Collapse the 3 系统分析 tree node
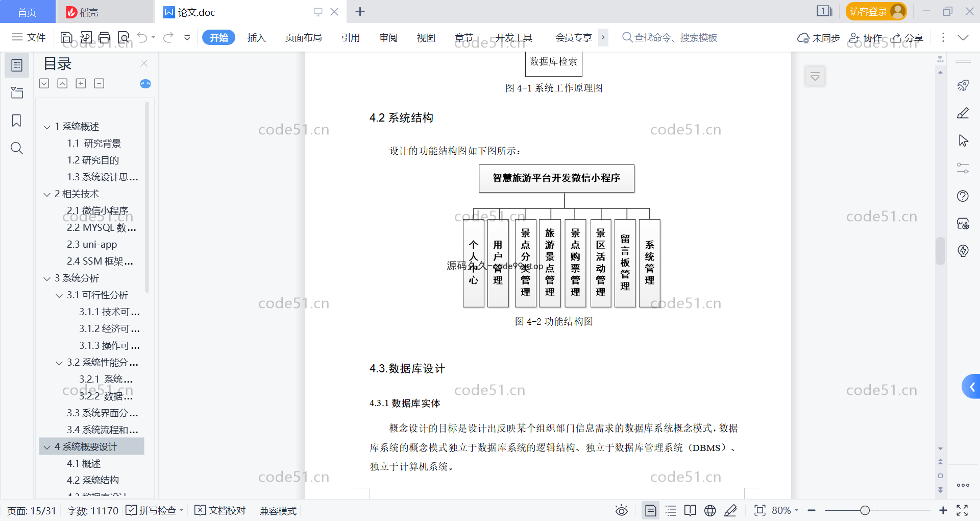980x521 pixels. tap(47, 278)
